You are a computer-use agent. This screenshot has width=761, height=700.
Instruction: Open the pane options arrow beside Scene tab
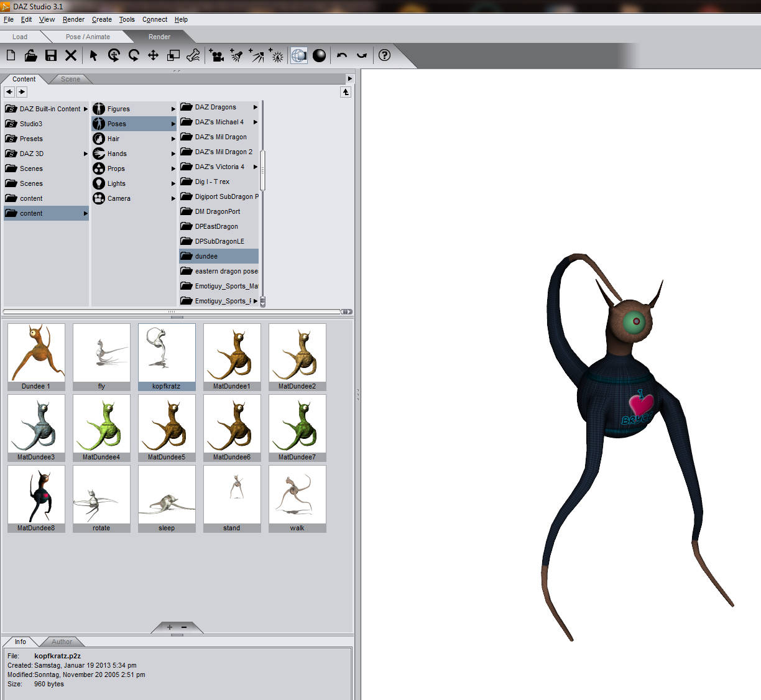[x=349, y=78]
